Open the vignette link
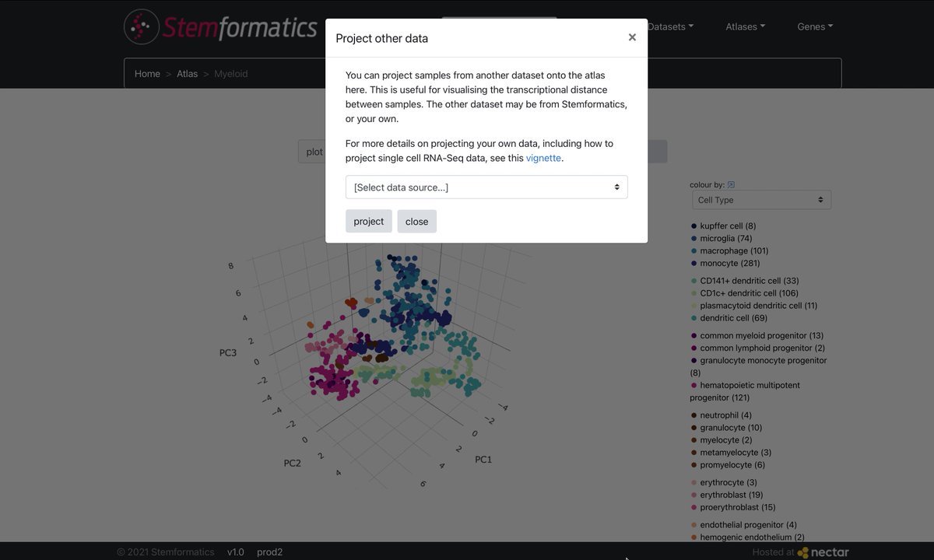This screenshot has width=934, height=560. (x=543, y=158)
